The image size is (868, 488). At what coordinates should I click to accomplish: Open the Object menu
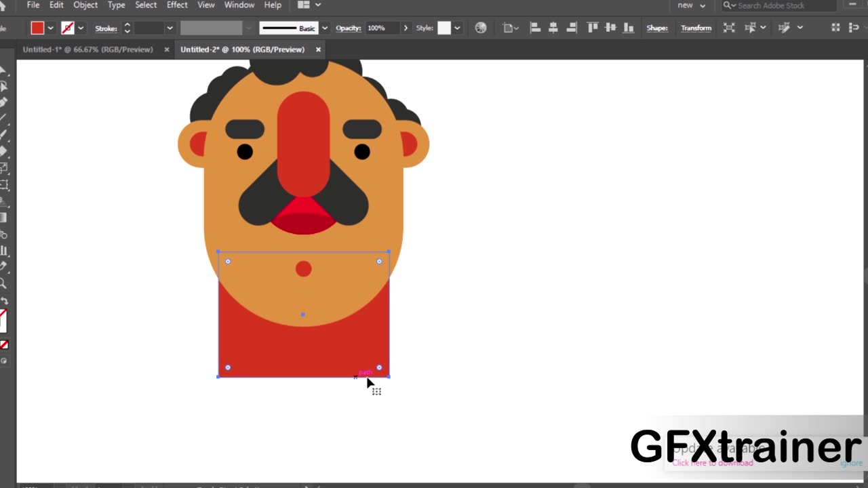[x=85, y=5]
